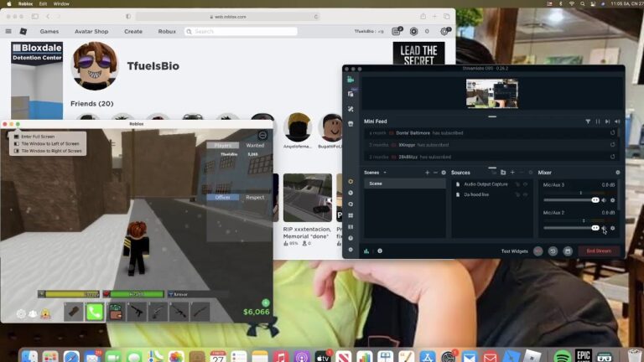Open Window menu in macOS menu bar
This screenshot has width=644, height=362.
tap(61, 3)
